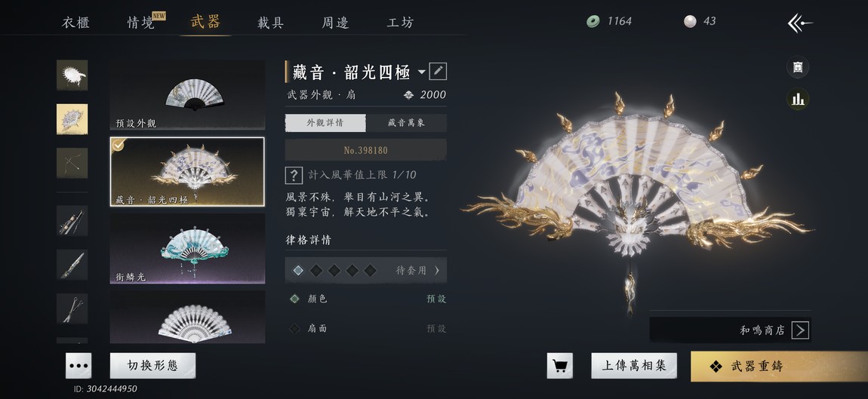This screenshot has width=868, height=399.
Task: Open the 和鳴商店 arrow
Action: [800, 330]
